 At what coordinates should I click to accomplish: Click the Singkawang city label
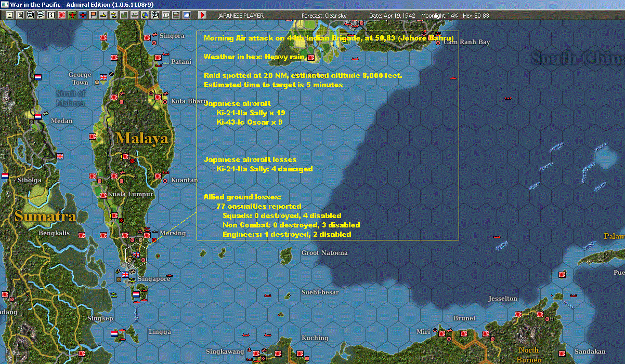click(225, 352)
